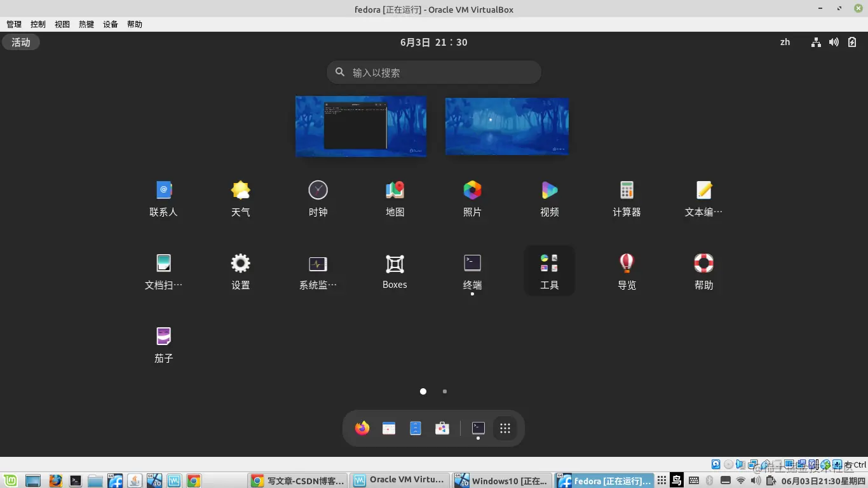Launch 终端 (Terminal) from app grid
Screen dimensions: 868x488
tap(472, 273)
